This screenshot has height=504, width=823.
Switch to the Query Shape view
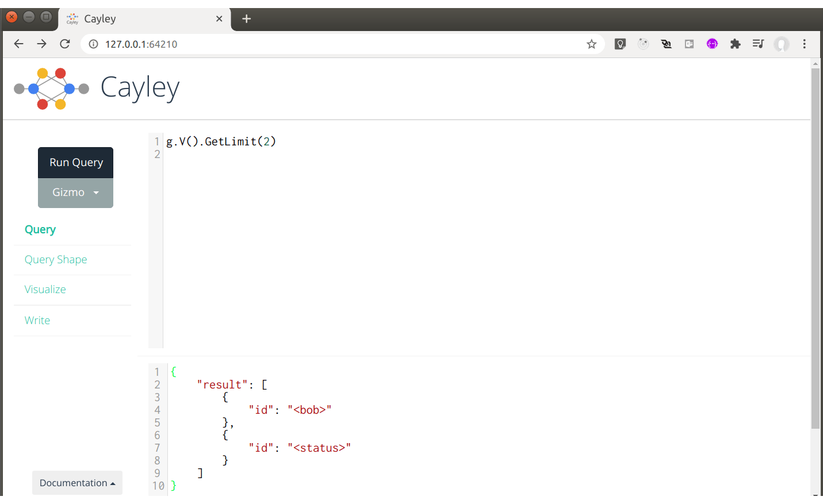(x=55, y=259)
